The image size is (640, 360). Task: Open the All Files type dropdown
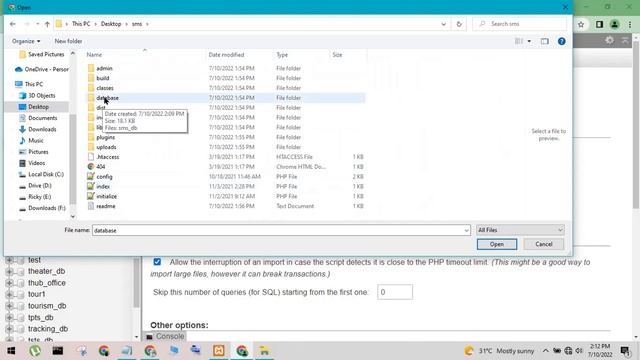pos(520,230)
